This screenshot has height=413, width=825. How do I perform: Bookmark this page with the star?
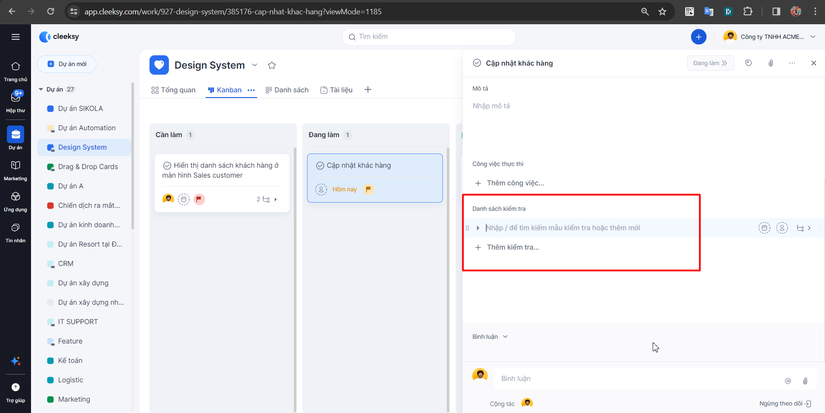coord(662,11)
